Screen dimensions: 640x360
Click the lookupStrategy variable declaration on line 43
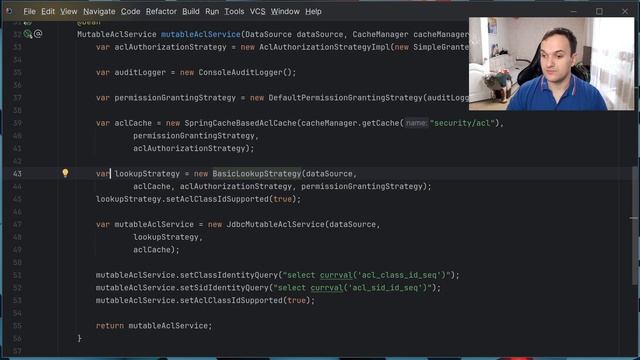[147, 173]
